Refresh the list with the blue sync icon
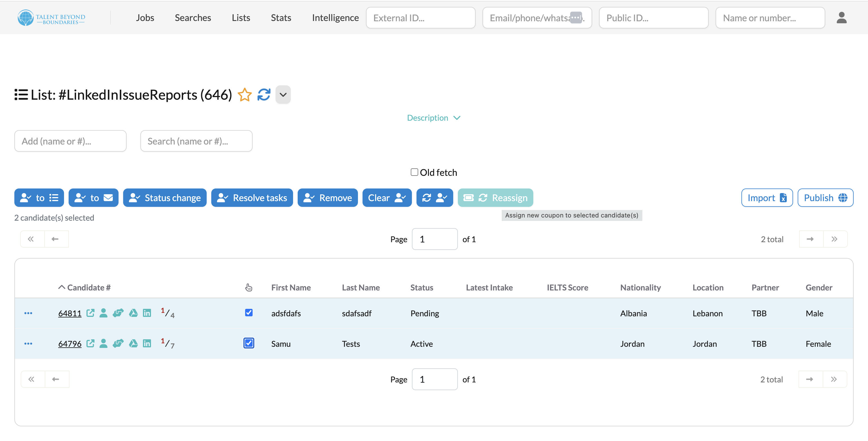 (x=264, y=95)
